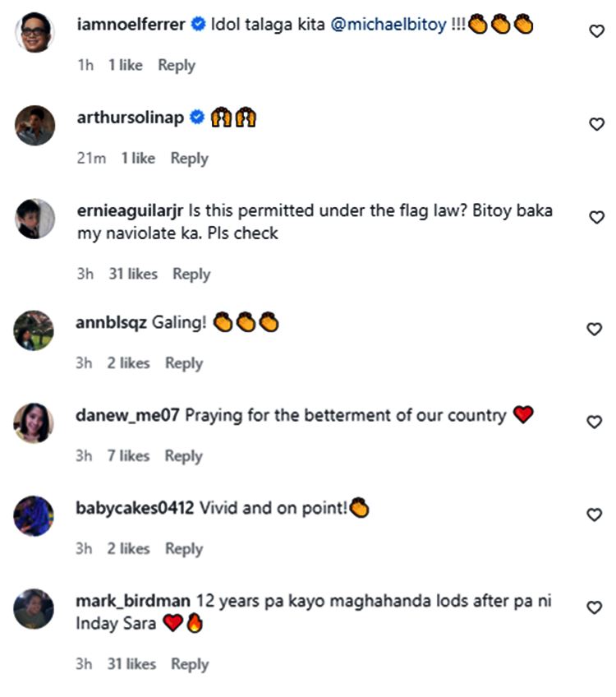Reply to arthursolinap's comment
This screenshot has height=697, width=616.
[x=190, y=159]
